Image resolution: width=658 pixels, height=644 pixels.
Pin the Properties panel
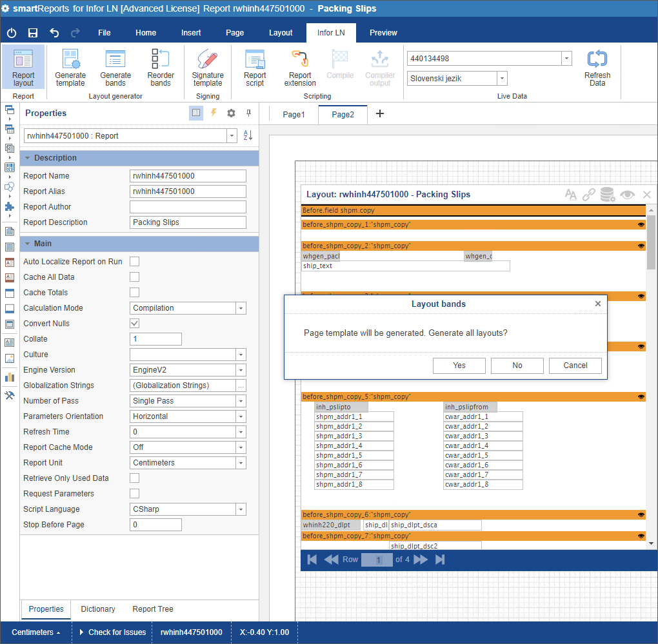coord(249,113)
